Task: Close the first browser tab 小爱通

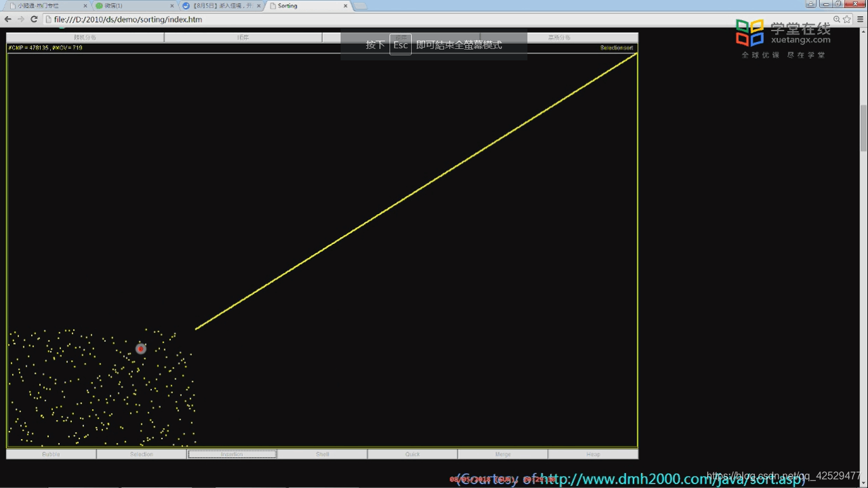Action: [x=85, y=6]
